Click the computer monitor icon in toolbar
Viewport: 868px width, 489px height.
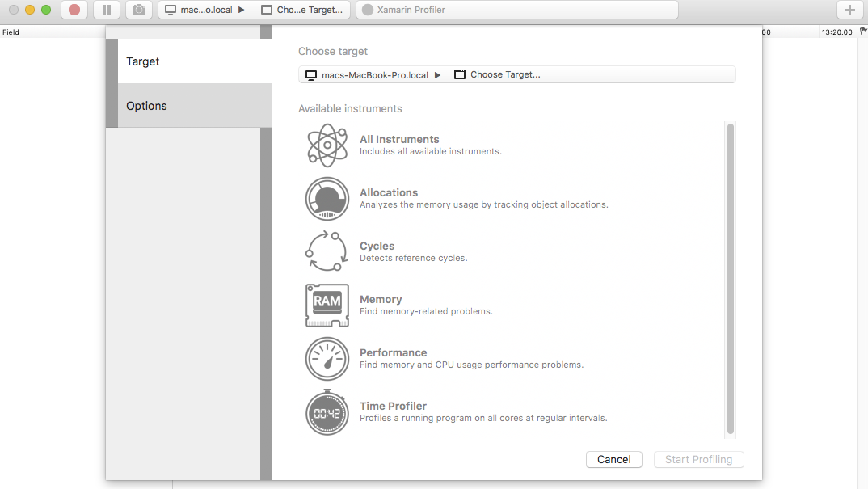[171, 10]
